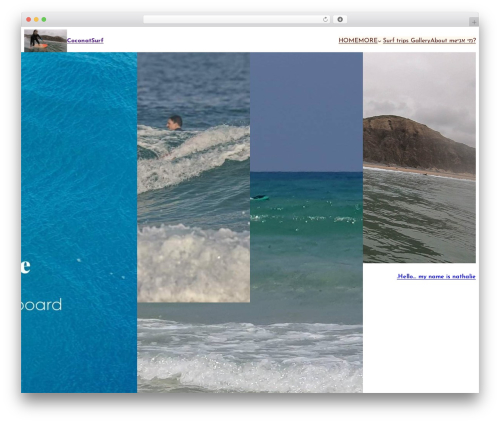Reload the page with browser refresh icon
This screenshot has height=423, width=500.
[325, 20]
